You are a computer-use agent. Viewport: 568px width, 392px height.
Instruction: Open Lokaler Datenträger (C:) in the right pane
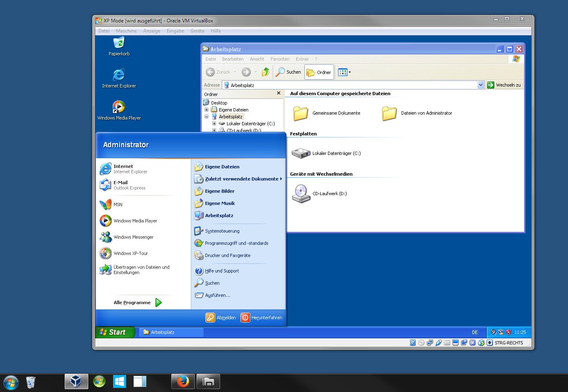coord(326,153)
